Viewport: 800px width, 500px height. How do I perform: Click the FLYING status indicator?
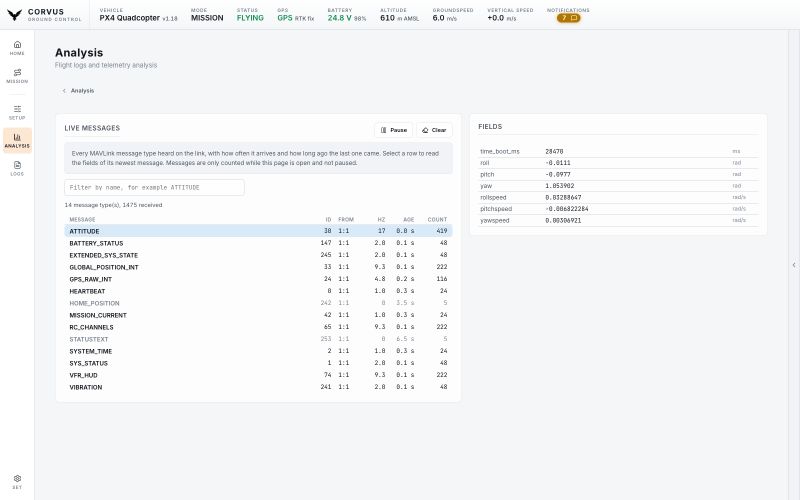click(250, 18)
